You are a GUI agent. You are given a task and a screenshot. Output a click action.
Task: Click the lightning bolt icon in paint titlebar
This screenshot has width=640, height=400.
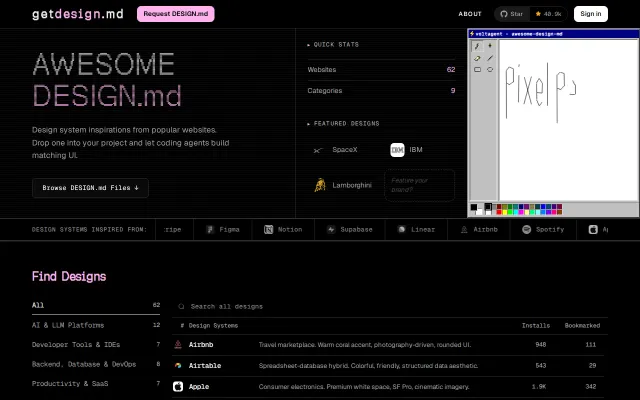472,34
